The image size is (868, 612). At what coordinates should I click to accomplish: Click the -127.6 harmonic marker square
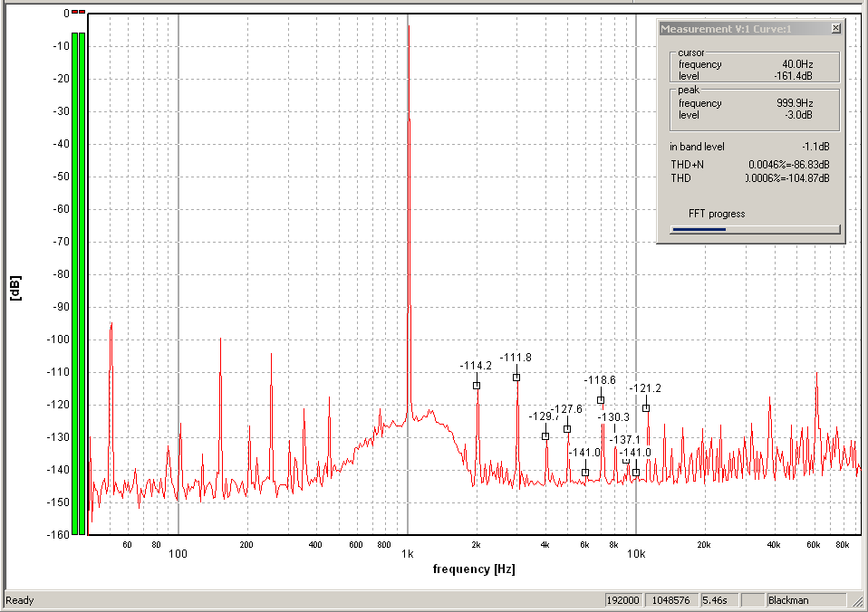tap(567, 429)
